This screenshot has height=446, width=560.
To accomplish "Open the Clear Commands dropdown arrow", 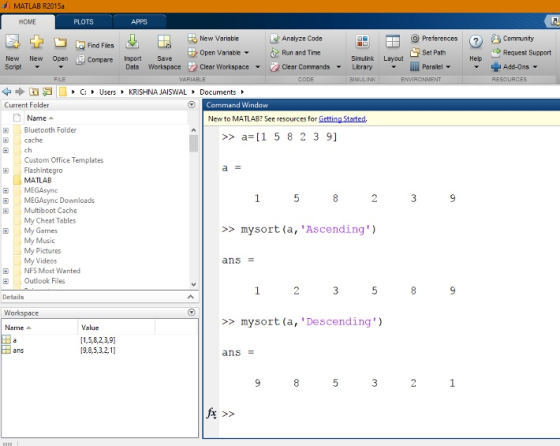I will tap(338, 67).
